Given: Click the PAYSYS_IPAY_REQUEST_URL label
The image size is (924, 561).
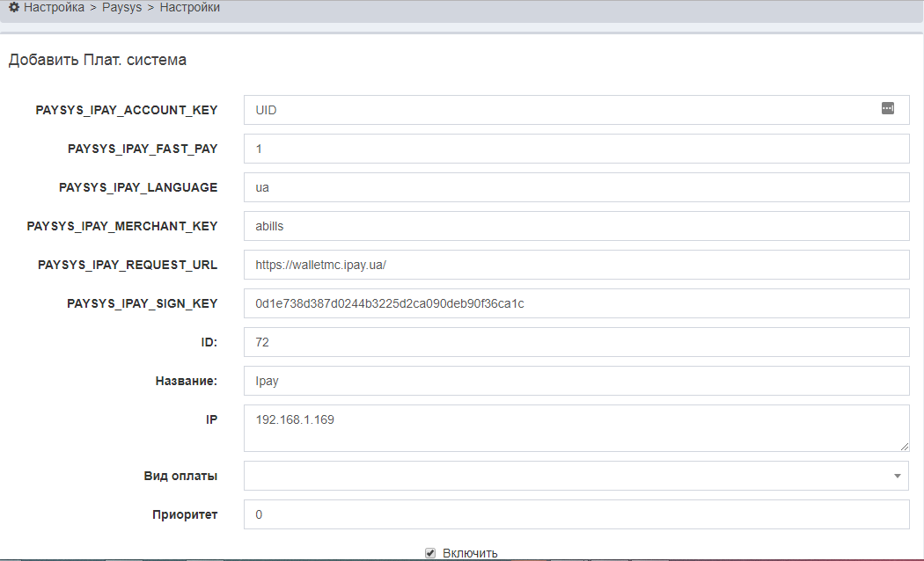Looking at the screenshot, I should tap(128, 265).
